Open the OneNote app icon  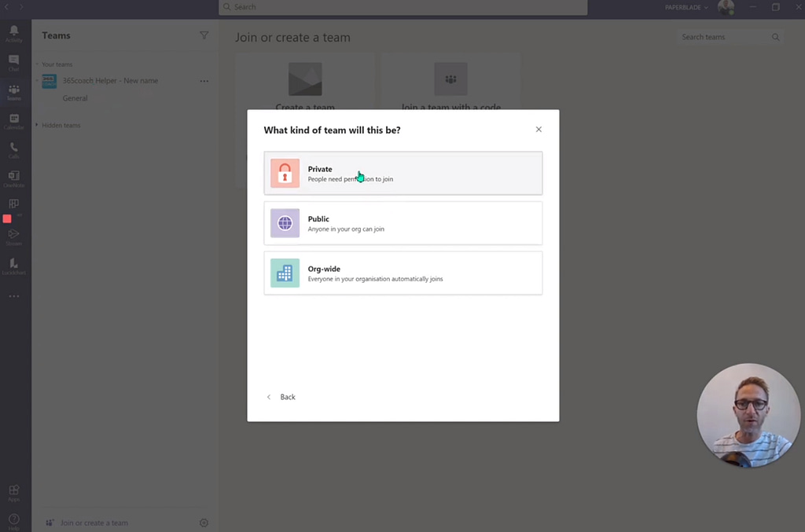pyautogui.click(x=14, y=178)
